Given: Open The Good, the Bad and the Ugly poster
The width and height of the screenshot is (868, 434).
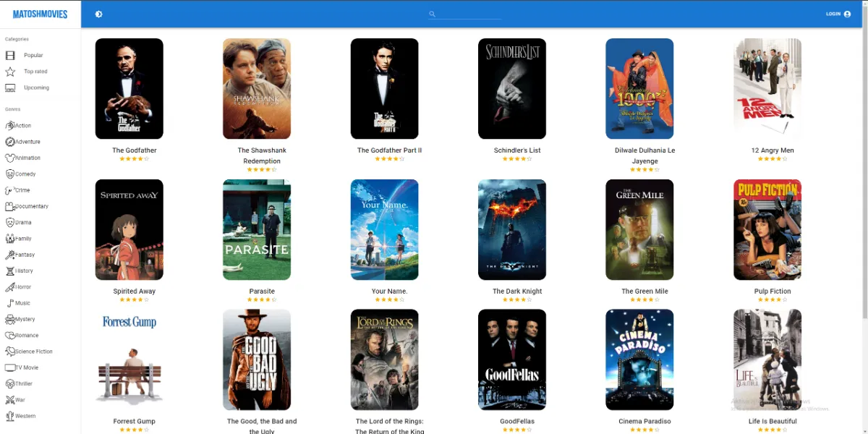Looking at the screenshot, I should [x=257, y=359].
